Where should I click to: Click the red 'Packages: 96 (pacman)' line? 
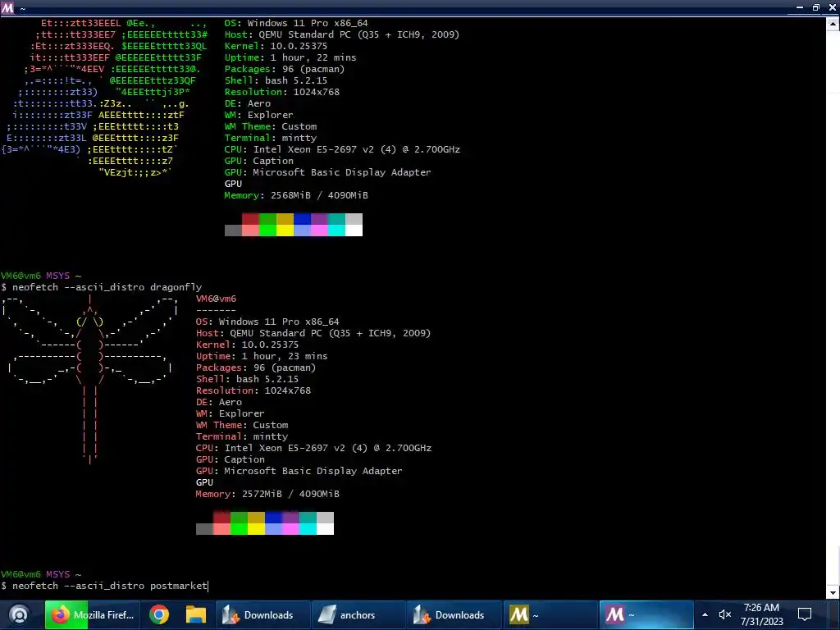click(256, 368)
